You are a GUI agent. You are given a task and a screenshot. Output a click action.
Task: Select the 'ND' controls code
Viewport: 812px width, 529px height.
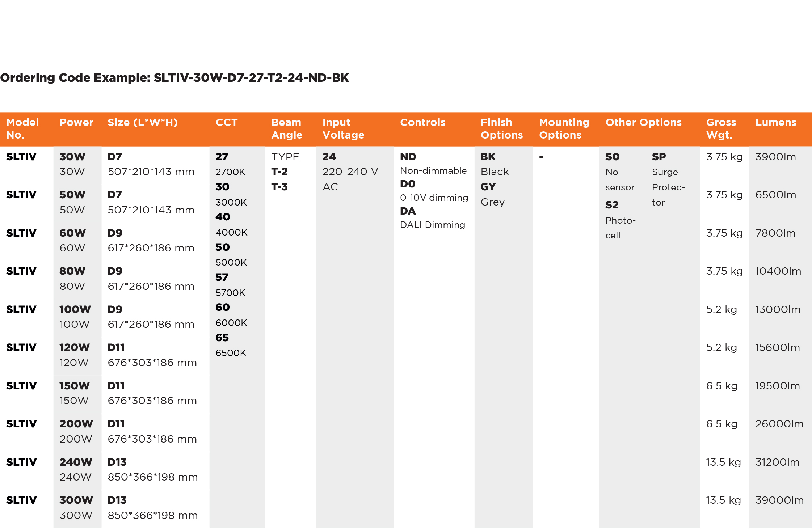(x=408, y=157)
